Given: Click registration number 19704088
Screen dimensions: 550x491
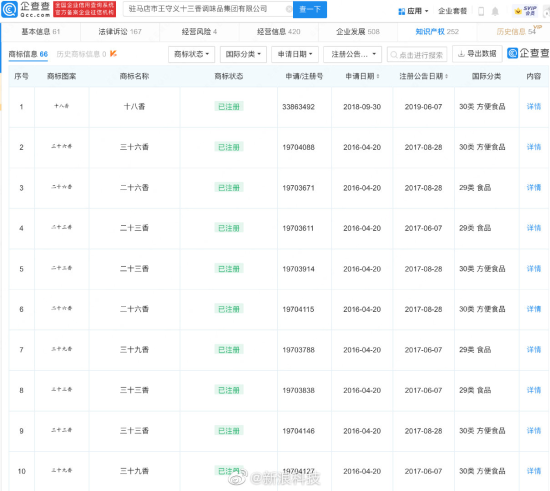Looking at the screenshot, I should coord(299,147).
